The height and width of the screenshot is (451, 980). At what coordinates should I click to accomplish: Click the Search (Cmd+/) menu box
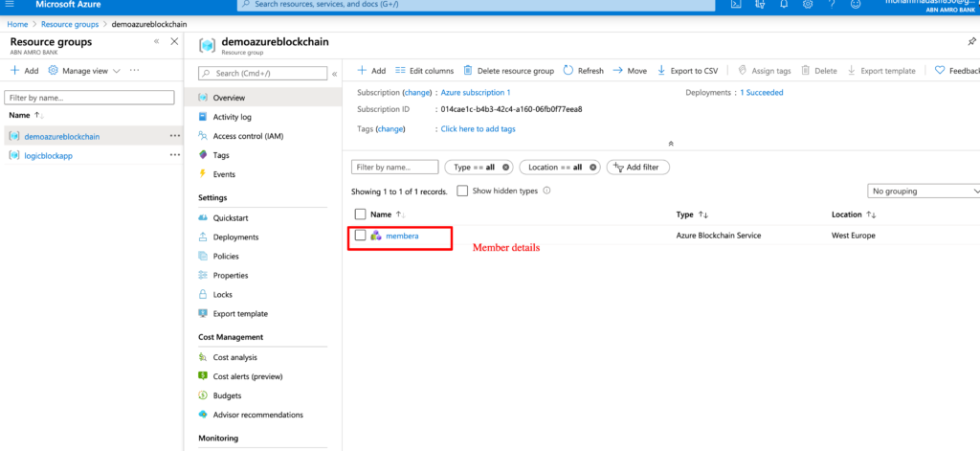[x=262, y=73]
